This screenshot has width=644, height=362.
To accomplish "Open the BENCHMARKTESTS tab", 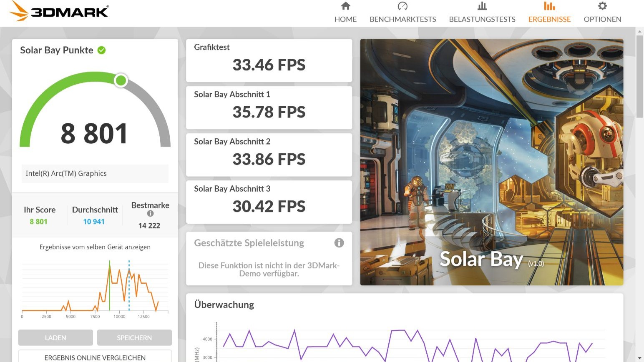I will pyautogui.click(x=402, y=19).
